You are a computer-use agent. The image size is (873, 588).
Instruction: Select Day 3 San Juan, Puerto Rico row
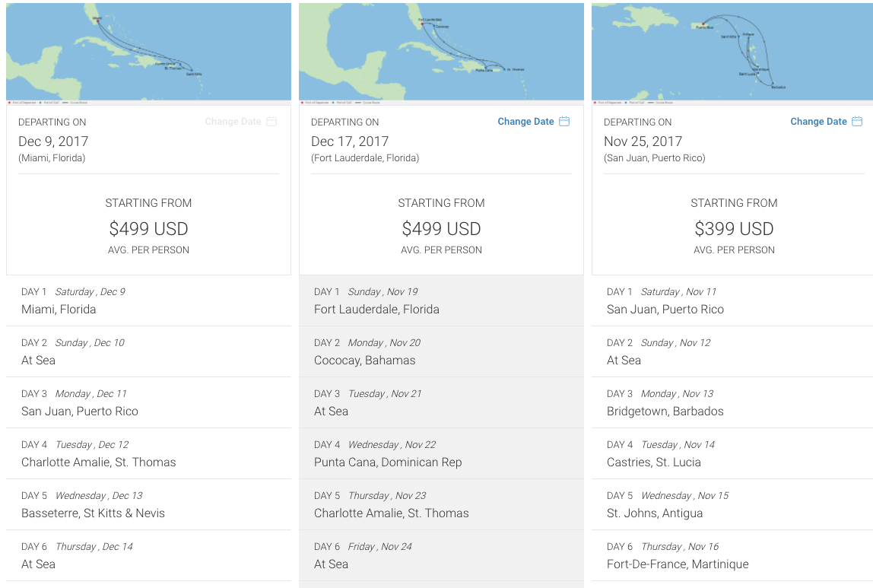(x=148, y=402)
